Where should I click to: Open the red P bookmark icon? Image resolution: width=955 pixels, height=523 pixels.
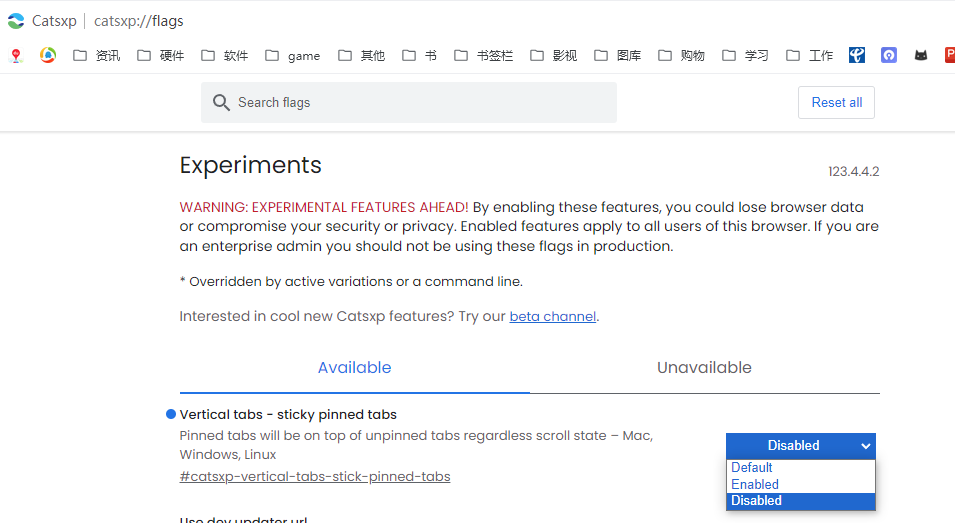(950, 55)
